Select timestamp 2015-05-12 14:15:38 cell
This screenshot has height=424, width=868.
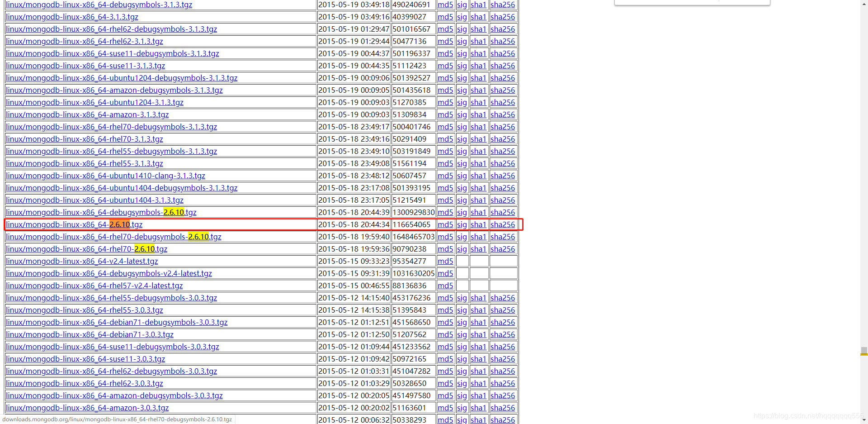354,310
